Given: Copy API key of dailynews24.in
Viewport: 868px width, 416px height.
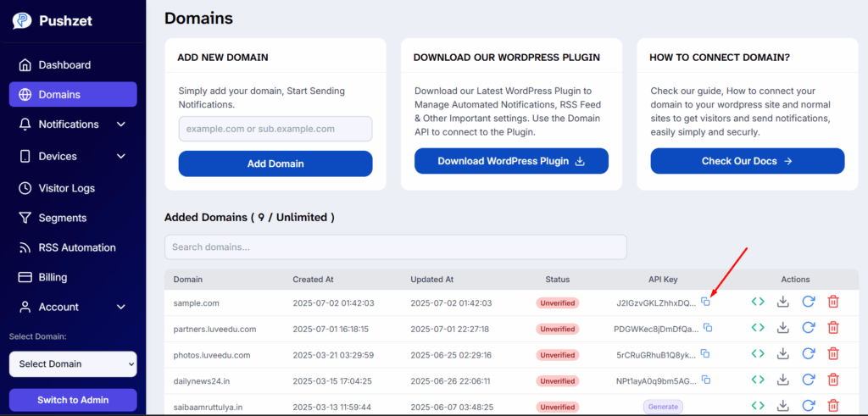Looking at the screenshot, I should point(706,380).
